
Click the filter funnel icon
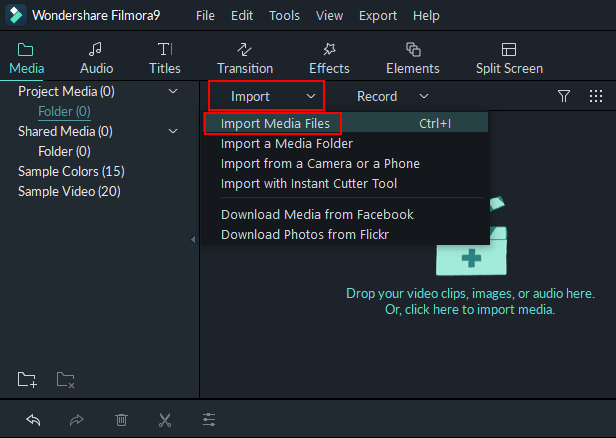[564, 96]
